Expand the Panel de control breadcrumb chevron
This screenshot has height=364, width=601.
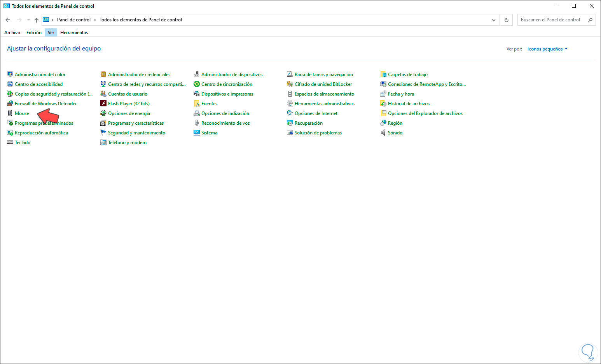95,20
